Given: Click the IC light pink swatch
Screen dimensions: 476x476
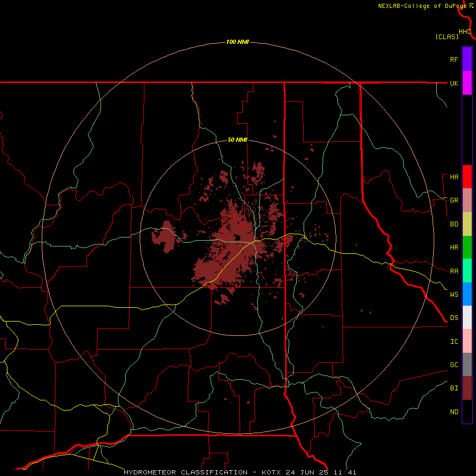Looking at the screenshot, I should tap(467, 341).
